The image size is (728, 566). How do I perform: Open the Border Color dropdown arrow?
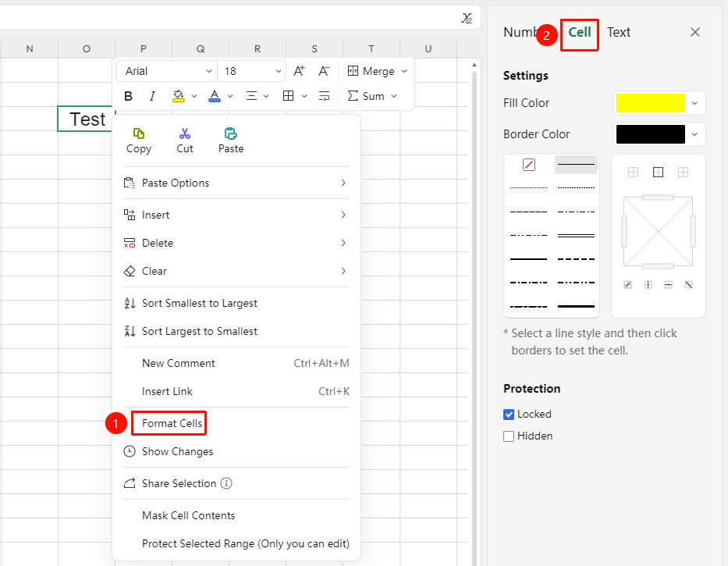click(x=694, y=134)
